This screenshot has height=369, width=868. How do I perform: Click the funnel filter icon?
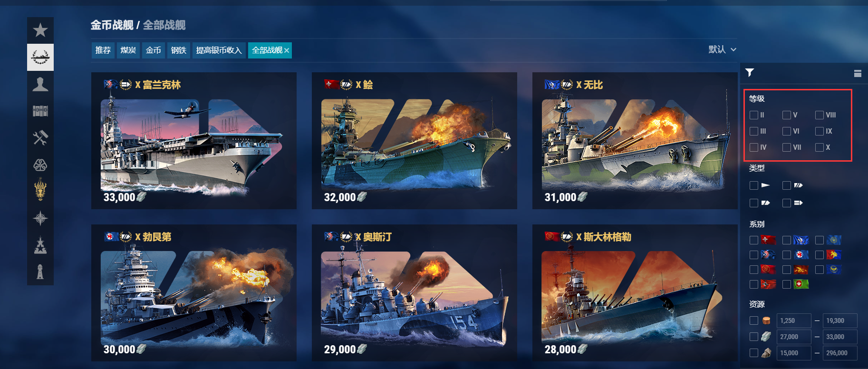[750, 73]
